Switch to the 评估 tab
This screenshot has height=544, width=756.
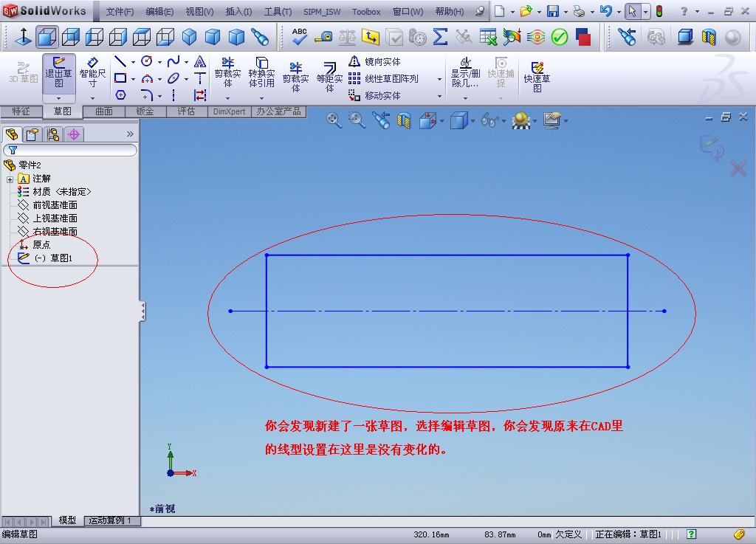click(186, 111)
